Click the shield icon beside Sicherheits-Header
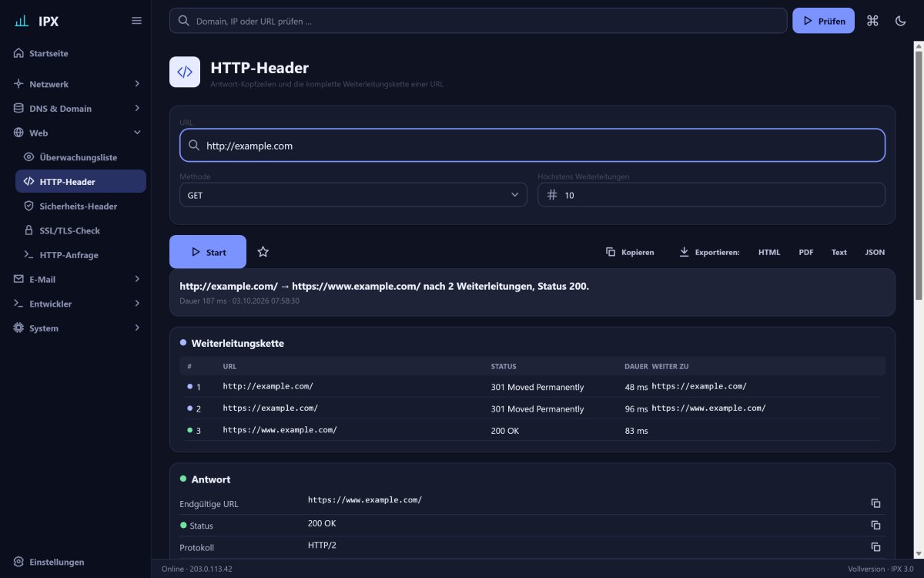 click(29, 207)
